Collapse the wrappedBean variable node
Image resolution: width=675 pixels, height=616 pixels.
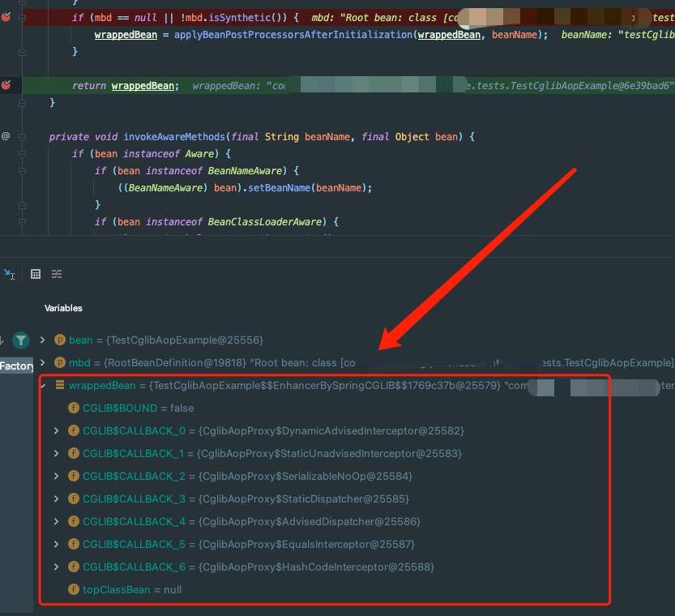click(x=42, y=386)
